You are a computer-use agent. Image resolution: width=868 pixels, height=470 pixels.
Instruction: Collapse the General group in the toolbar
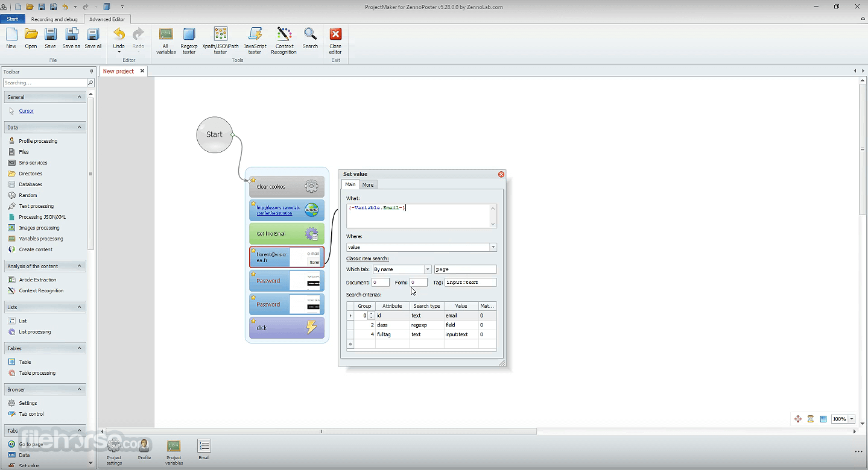coord(79,97)
